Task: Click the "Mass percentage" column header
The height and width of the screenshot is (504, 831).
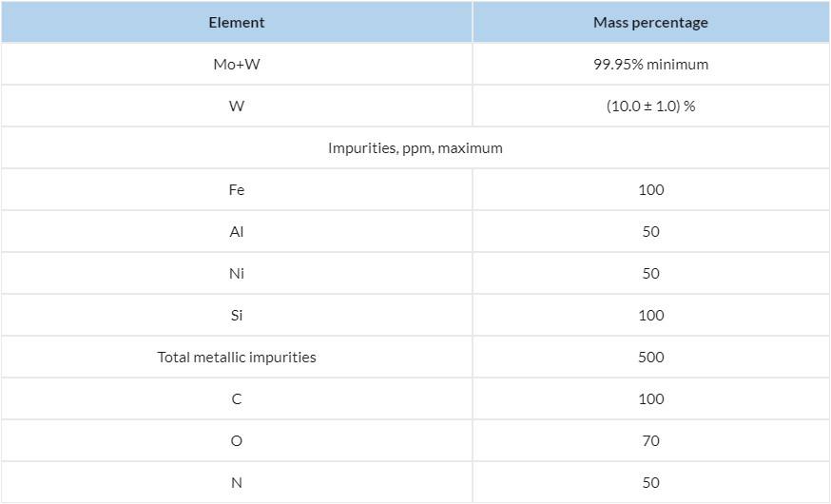Action: point(650,23)
